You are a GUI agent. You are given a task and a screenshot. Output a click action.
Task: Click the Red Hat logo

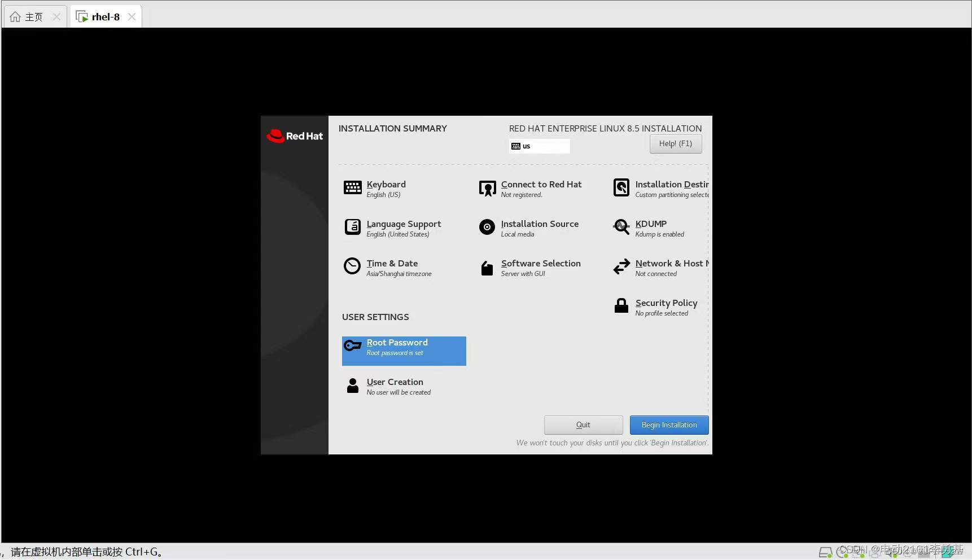(x=295, y=136)
